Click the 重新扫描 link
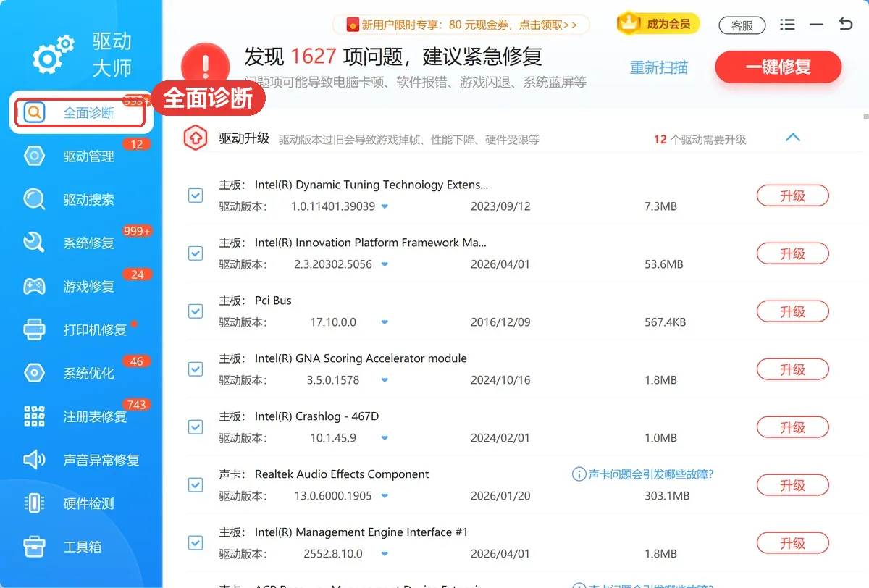Screen dimensions: 869x588 (659, 68)
